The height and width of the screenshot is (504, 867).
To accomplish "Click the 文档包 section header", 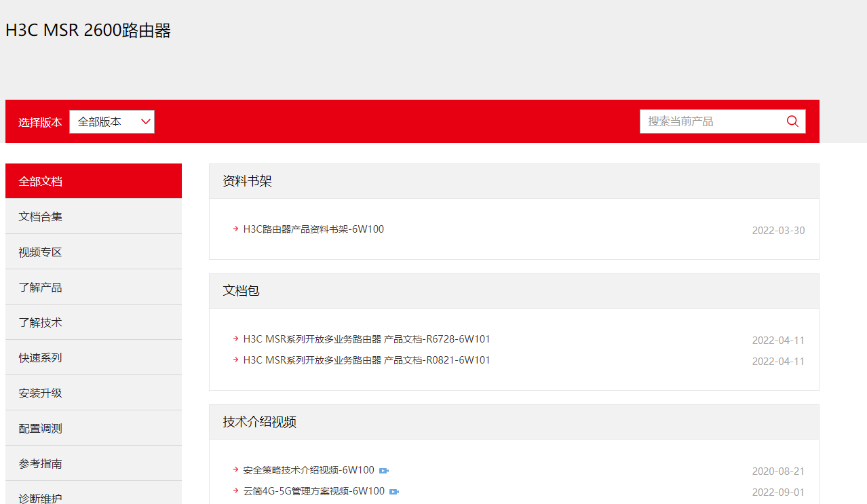I will (x=514, y=291).
